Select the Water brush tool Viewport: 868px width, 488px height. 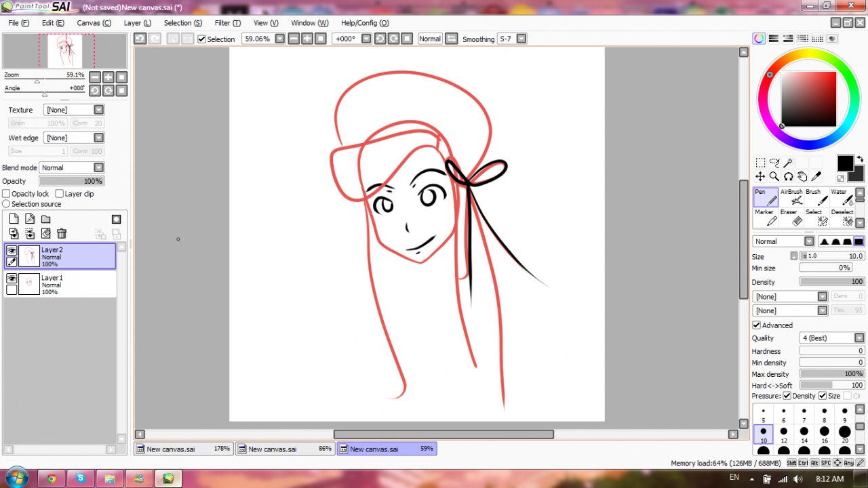[843, 197]
